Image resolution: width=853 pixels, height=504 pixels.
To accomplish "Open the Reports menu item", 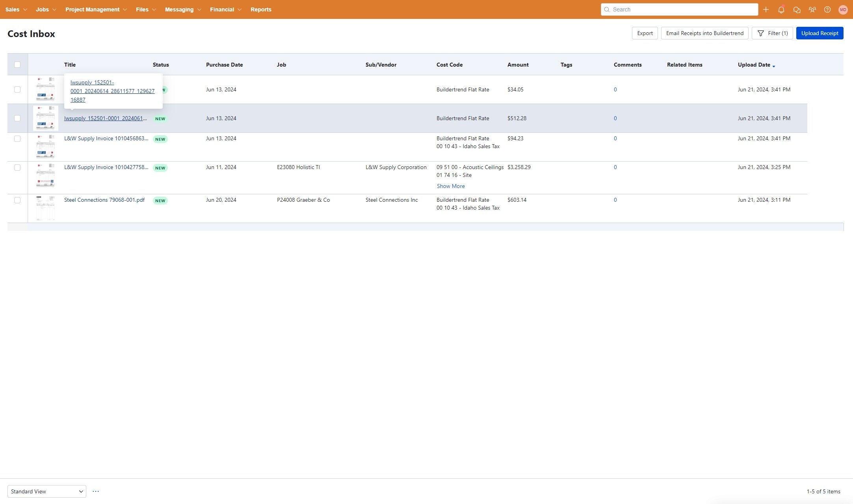I will 261,9.
